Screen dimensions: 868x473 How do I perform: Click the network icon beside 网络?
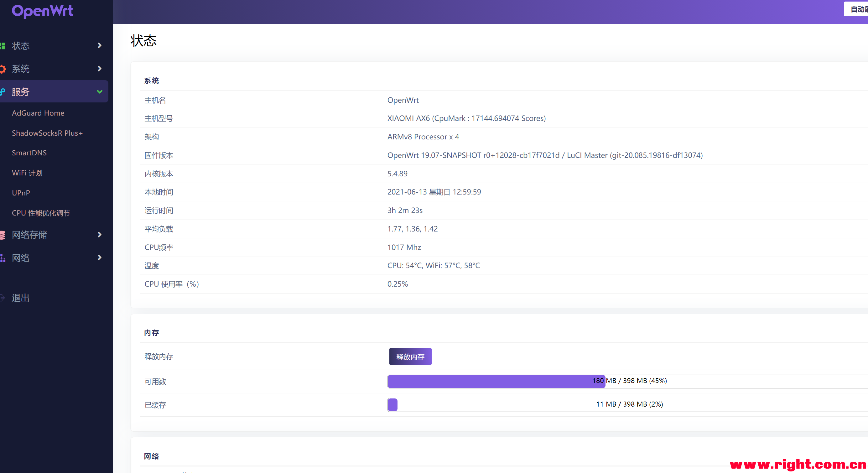coord(3,258)
